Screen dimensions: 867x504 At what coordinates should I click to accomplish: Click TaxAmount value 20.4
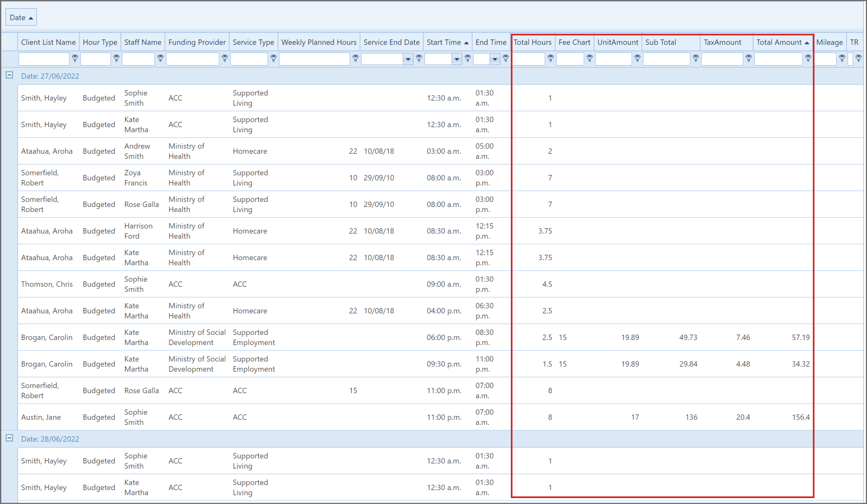pyautogui.click(x=743, y=417)
